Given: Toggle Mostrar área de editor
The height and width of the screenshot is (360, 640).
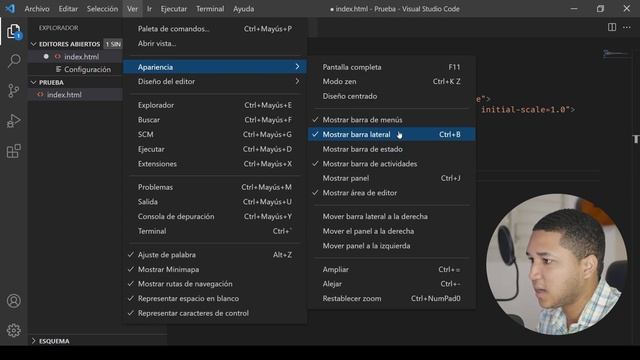Looking at the screenshot, I should [x=391, y=193].
